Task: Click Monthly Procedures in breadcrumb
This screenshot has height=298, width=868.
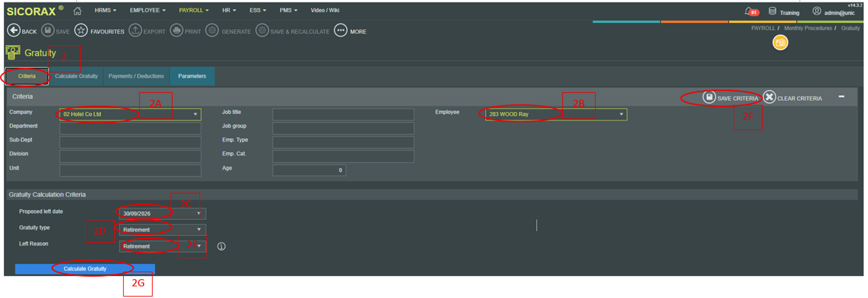Action: 807,28
